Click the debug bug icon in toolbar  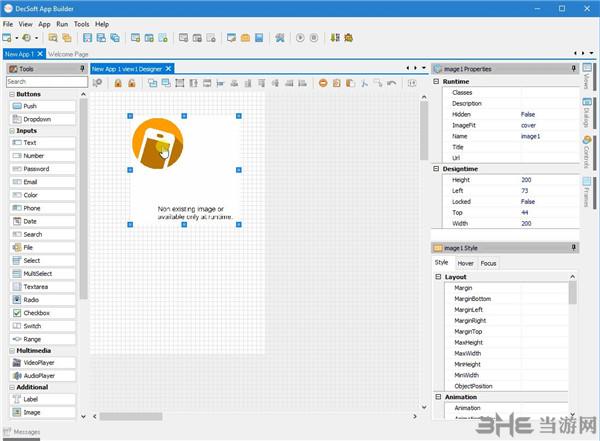click(348, 38)
